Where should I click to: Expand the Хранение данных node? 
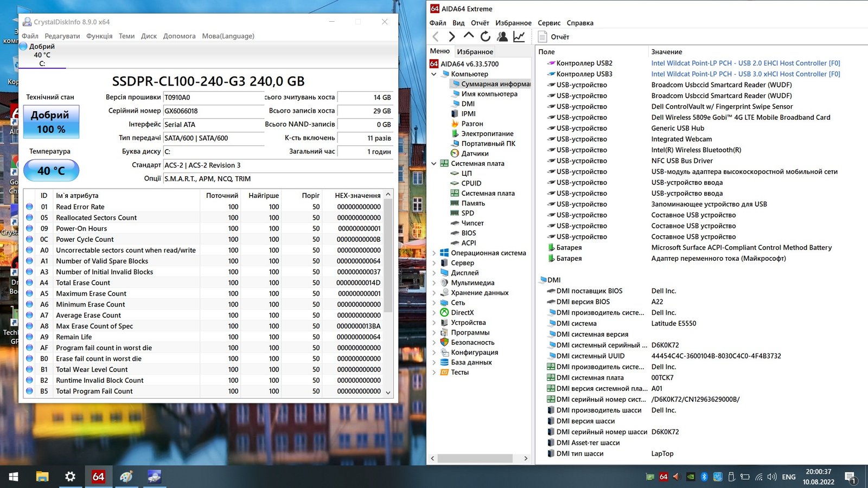tap(434, 293)
